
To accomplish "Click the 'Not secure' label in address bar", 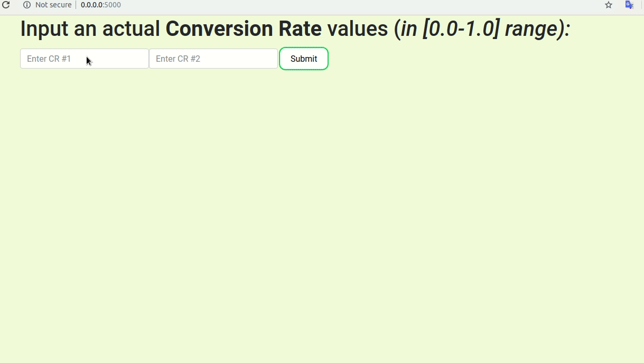I will (53, 5).
